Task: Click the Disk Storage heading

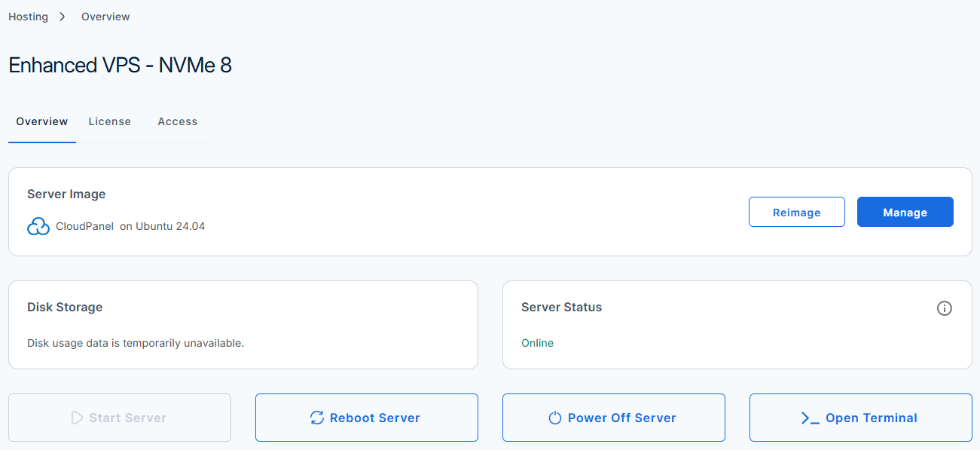Action: [65, 308]
